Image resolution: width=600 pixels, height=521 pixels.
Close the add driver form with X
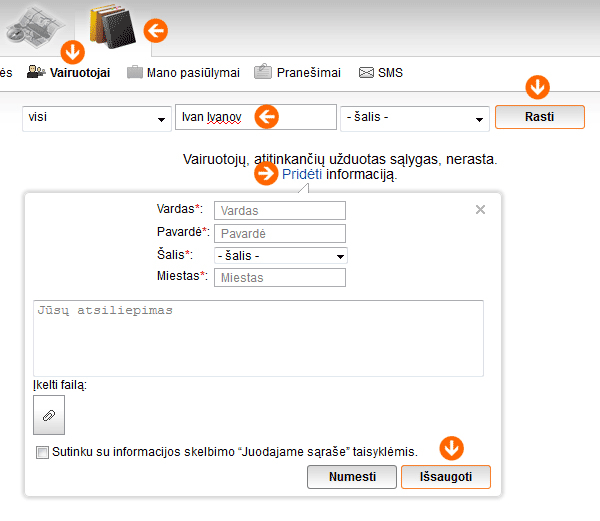(x=480, y=210)
